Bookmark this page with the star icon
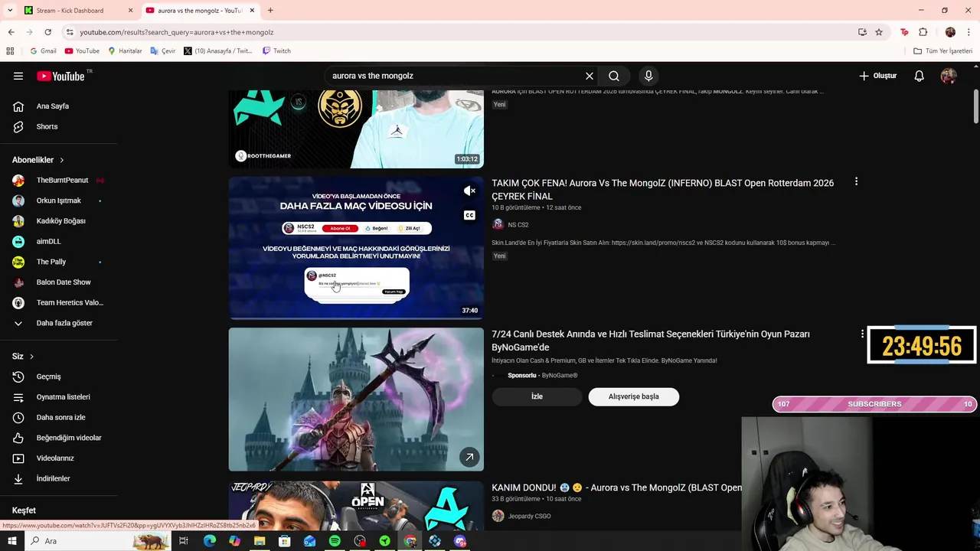Viewport: 980px width, 551px height. tap(879, 32)
